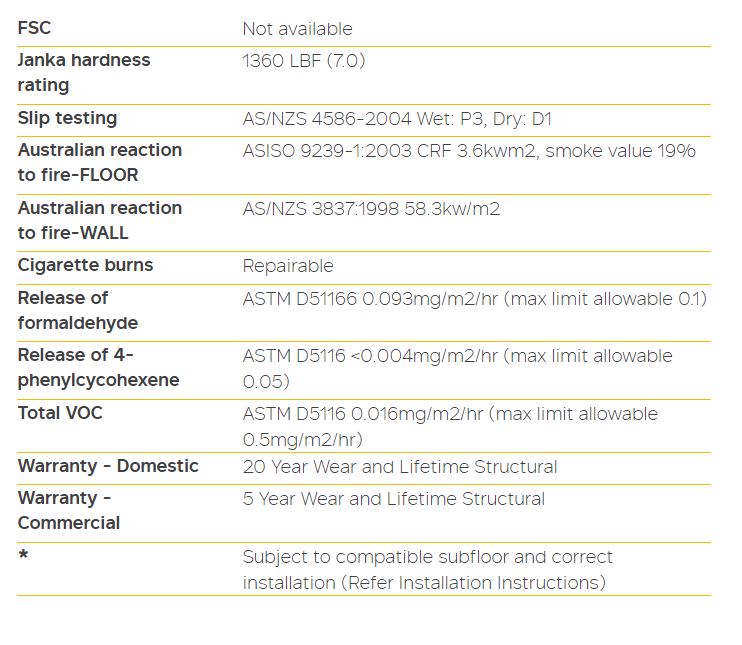Select the ASISO 9239-1:2003 CRF value text
The image size is (742, 645).
pos(469,151)
